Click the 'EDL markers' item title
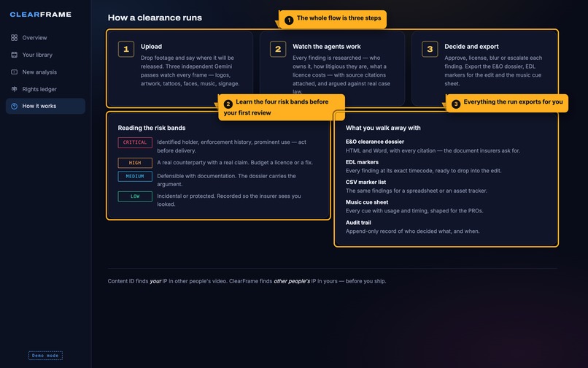The image size is (588, 368). click(363, 162)
